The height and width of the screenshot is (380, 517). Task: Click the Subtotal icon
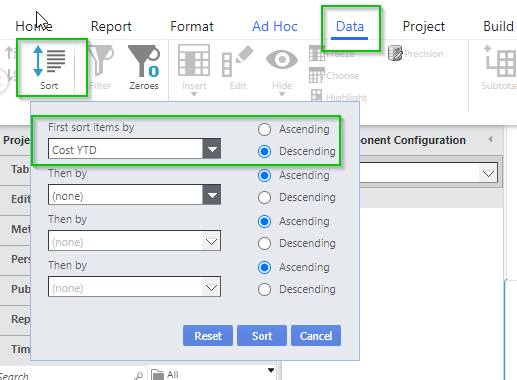coord(499,61)
